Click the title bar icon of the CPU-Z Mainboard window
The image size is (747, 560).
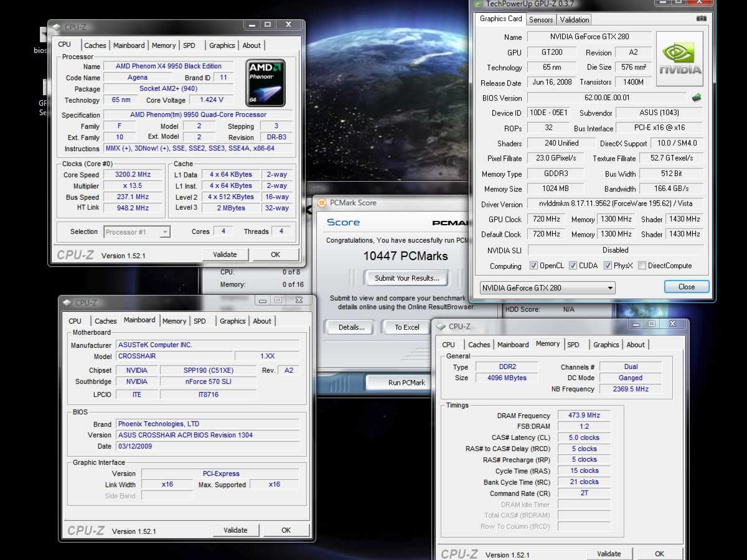pyautogui.click(x=68, y=302)
